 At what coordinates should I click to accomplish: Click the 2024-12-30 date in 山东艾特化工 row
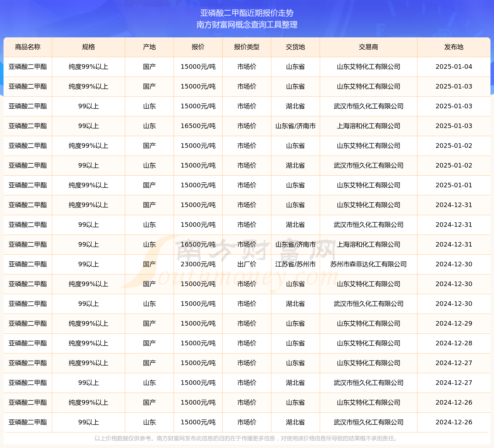(454, 284)
